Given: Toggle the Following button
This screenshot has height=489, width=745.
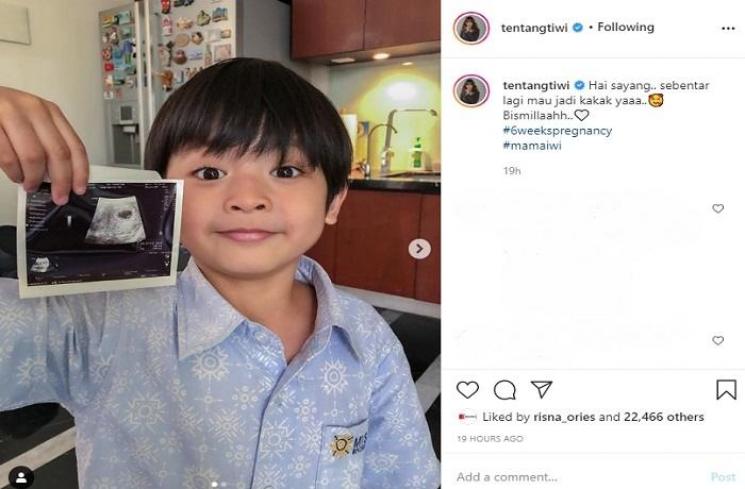Looking at the screenshot, I should (x=626, y=27).
